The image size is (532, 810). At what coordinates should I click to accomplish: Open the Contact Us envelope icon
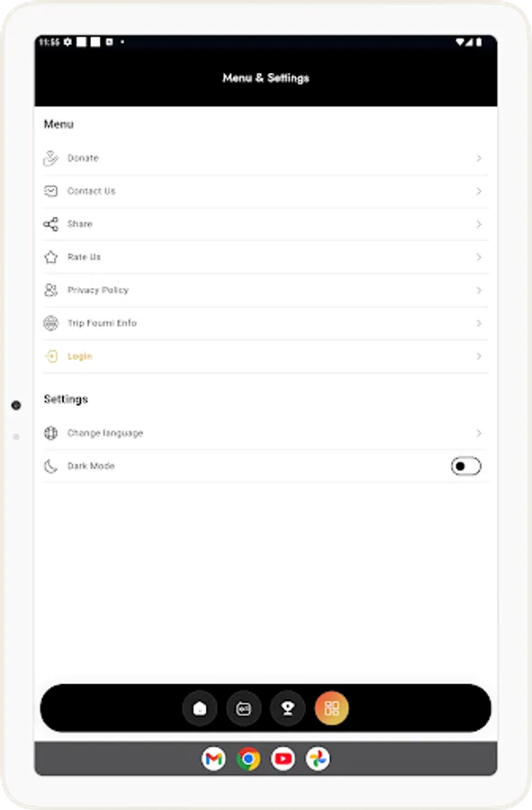tap(51, 191)
